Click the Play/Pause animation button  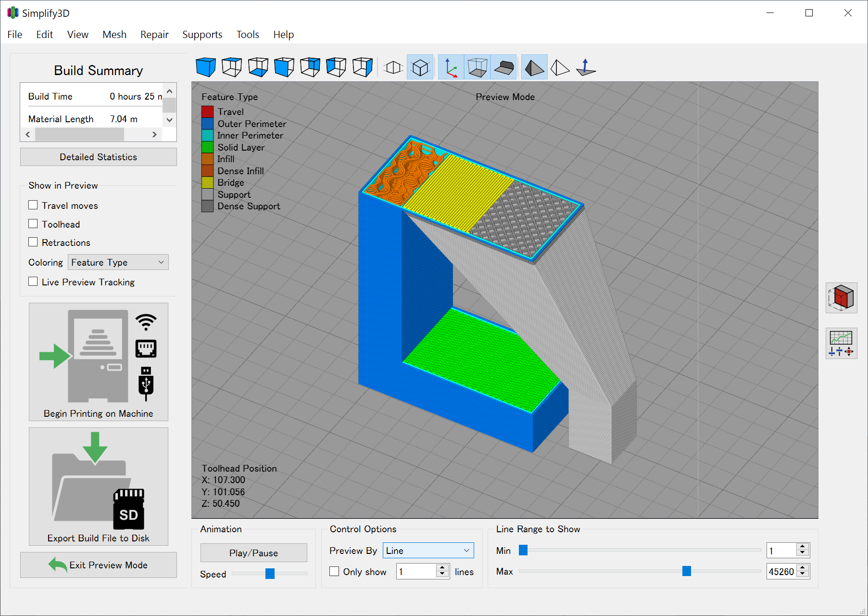tap(254, 553)
